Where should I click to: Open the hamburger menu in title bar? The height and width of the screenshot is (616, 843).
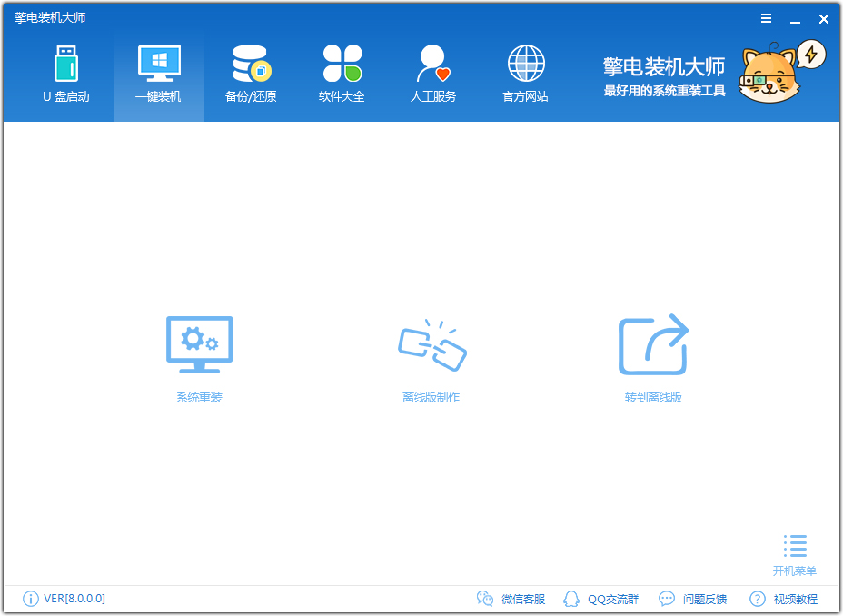(766, 18)
